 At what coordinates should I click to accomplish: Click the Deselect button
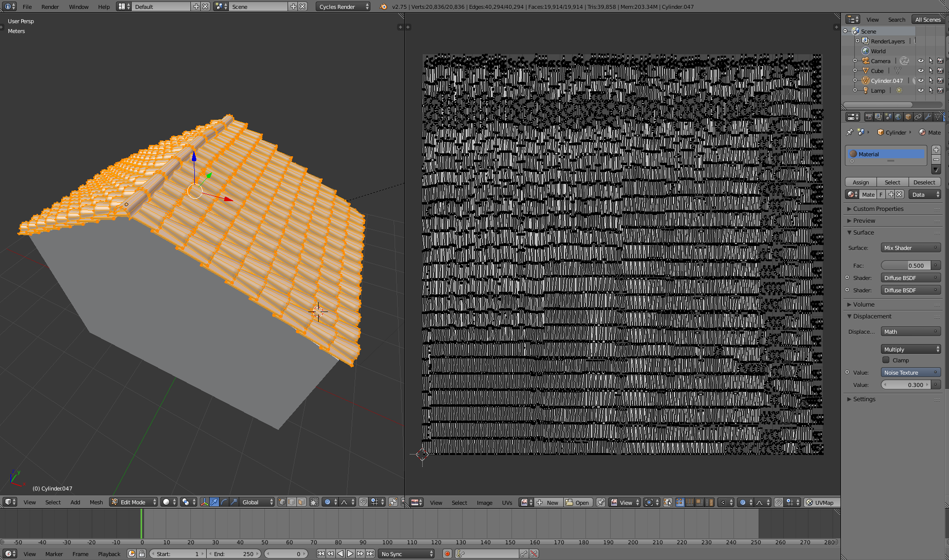pos(924,182)
